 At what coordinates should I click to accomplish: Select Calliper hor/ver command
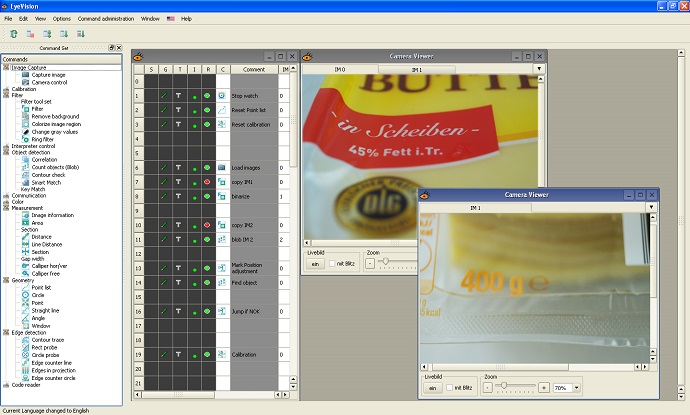49,266
